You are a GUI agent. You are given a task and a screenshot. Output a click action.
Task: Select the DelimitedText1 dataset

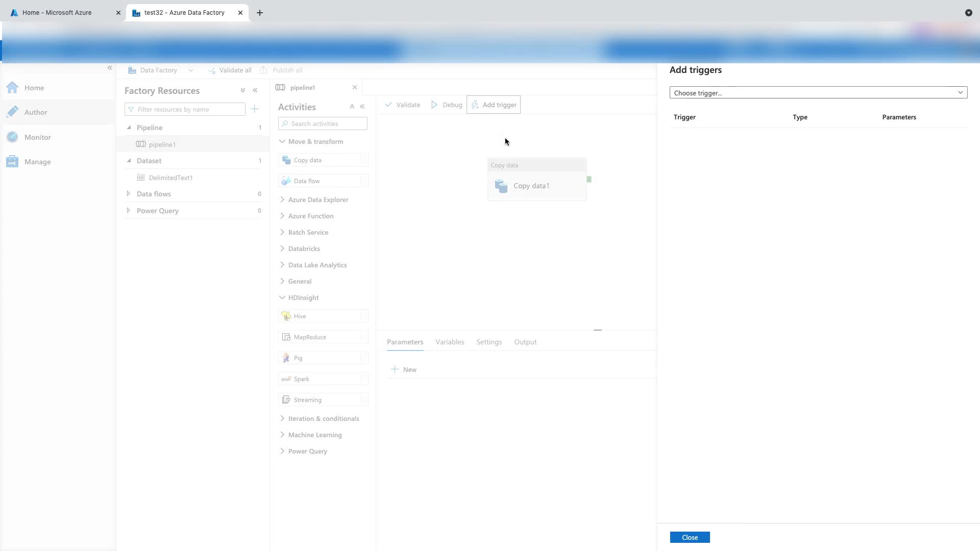[170, 178]
